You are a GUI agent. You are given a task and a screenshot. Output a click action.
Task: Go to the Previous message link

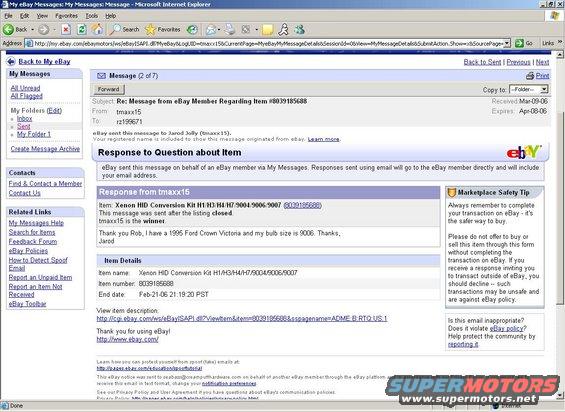tap(519, 62)
